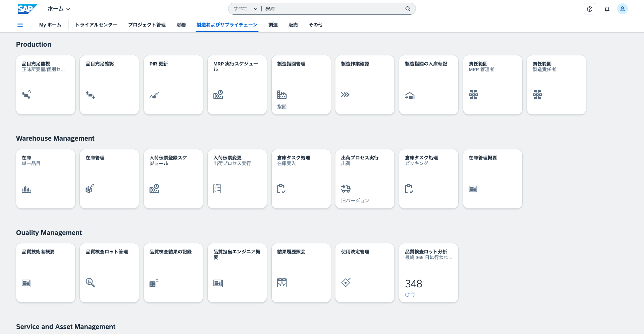Click the Warehouse Management section heading
644x334 pixels.
pos(55,138)
